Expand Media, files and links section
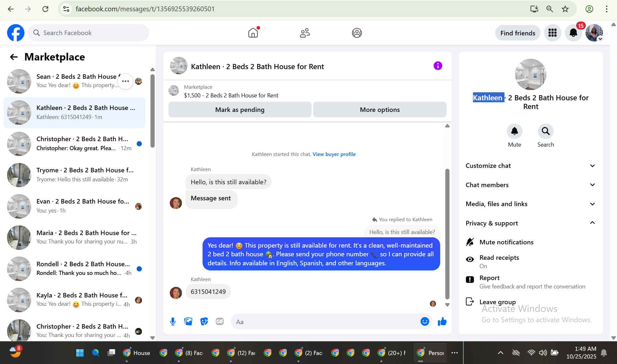617x364 pixels. click(x=531, y=204)
